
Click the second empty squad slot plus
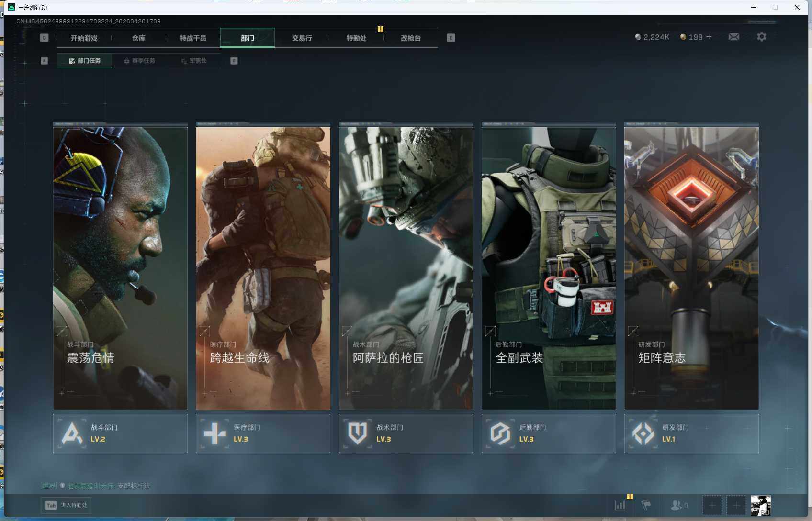(x=736, y=505)
